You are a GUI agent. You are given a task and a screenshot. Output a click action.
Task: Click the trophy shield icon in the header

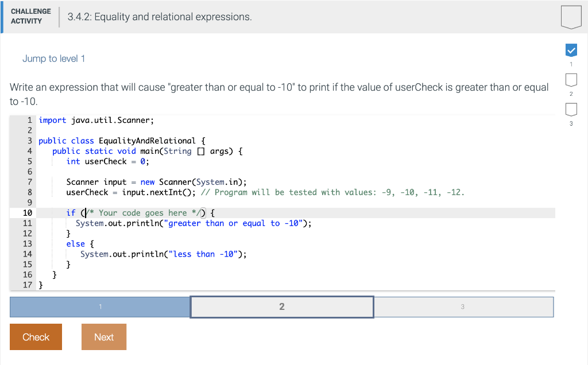[571, 17]
